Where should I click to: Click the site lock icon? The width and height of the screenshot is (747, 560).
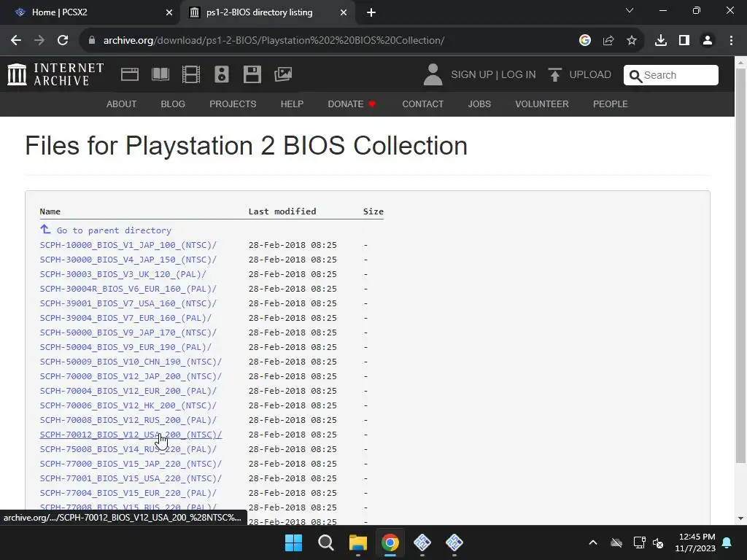tap(92, 41)
